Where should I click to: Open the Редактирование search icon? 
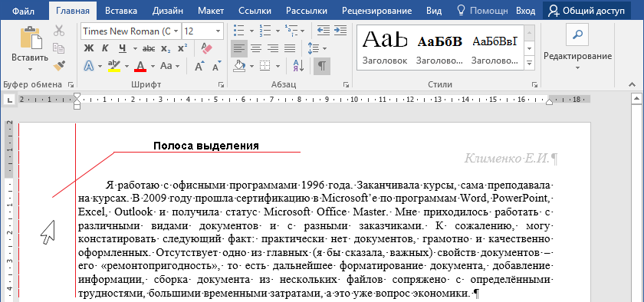pos(577,34)
